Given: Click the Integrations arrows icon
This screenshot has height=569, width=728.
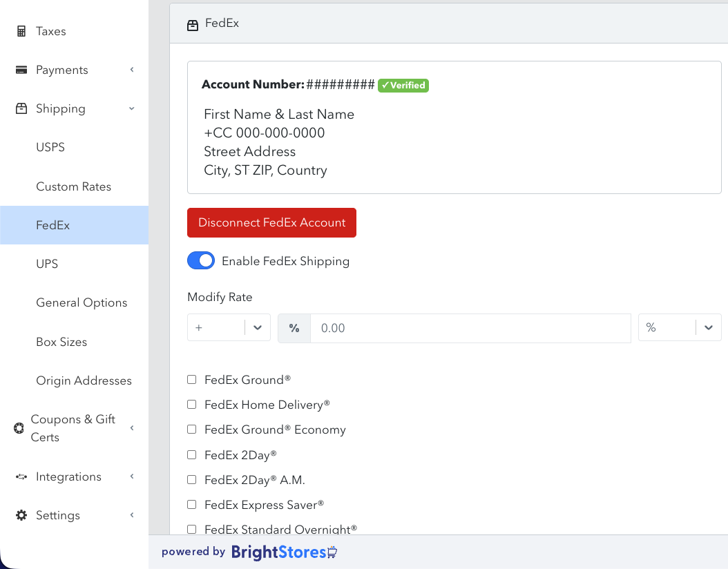Looking at the screenshot, I should pos(21,476).
